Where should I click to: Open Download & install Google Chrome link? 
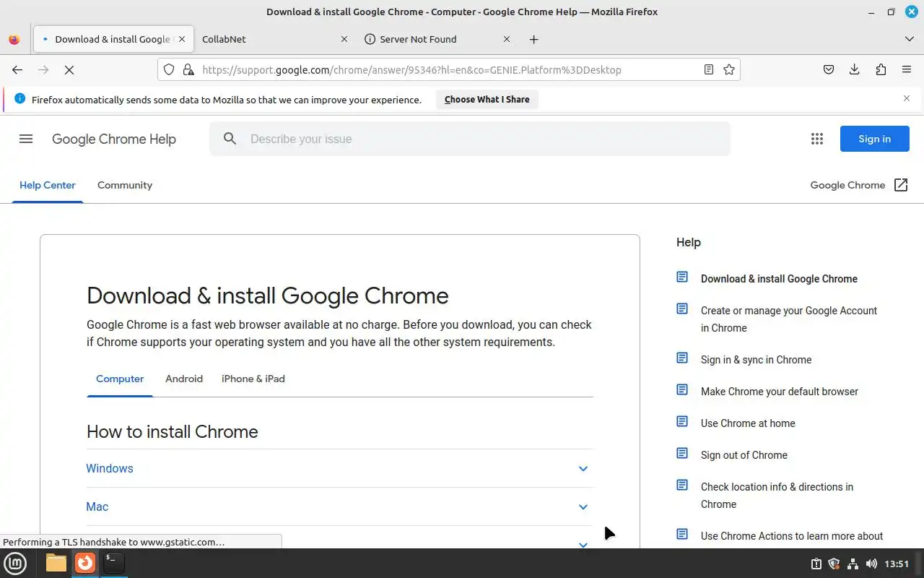click(x=779, y=279)
